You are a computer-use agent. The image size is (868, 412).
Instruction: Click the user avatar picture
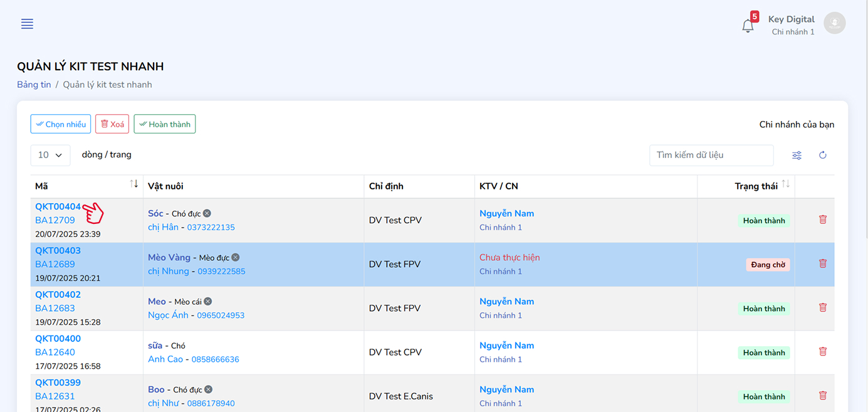[x=834, y=23]
